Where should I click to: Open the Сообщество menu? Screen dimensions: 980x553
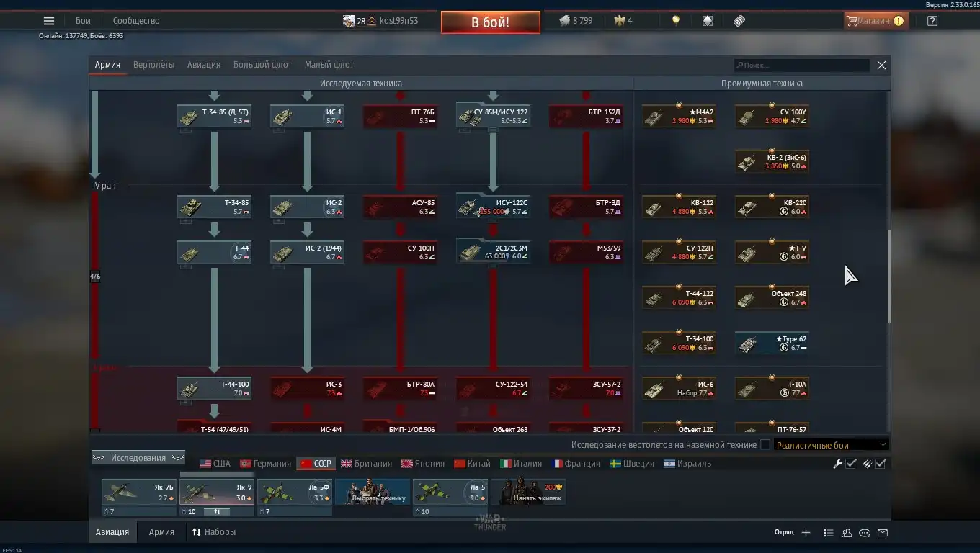click(136, 21)
